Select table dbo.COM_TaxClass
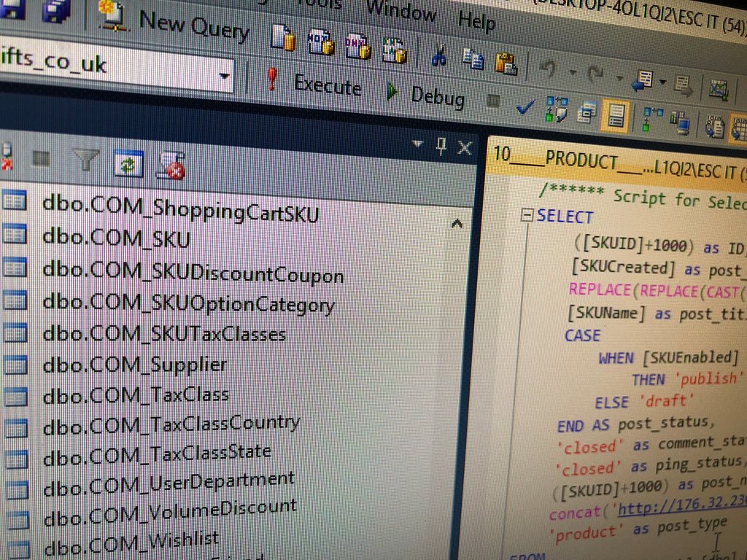 (136, 395)
